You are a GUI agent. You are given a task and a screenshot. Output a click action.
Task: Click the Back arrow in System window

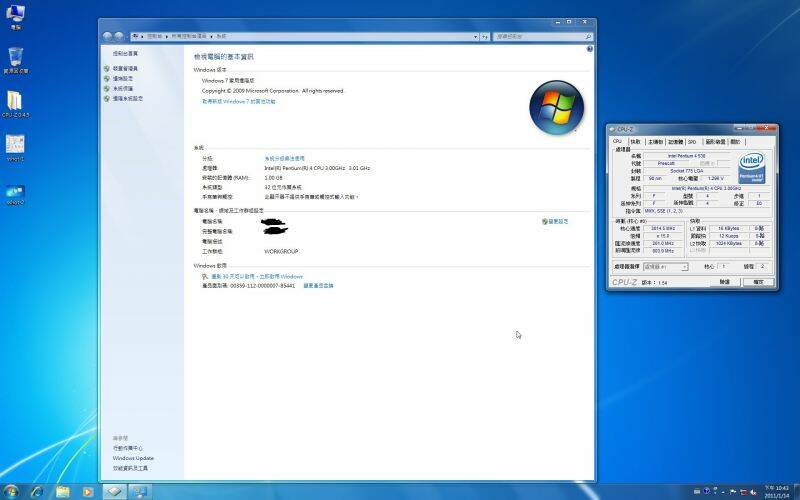[107, 36]
